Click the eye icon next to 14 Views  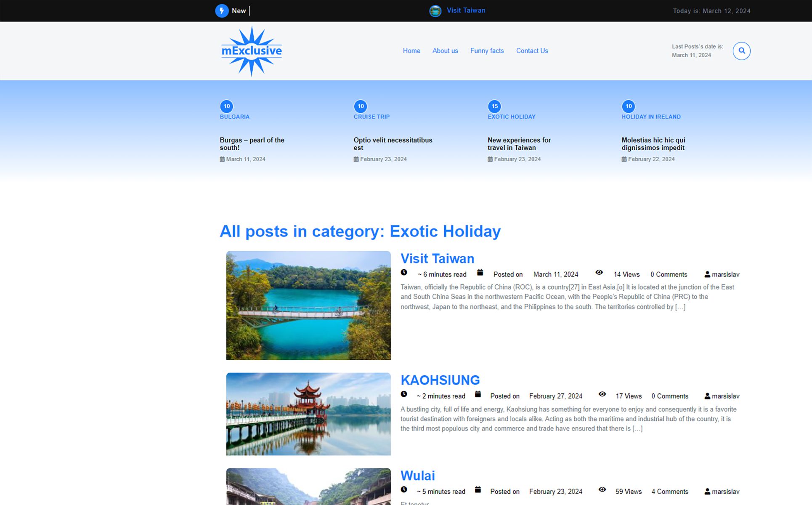[599, 272]
